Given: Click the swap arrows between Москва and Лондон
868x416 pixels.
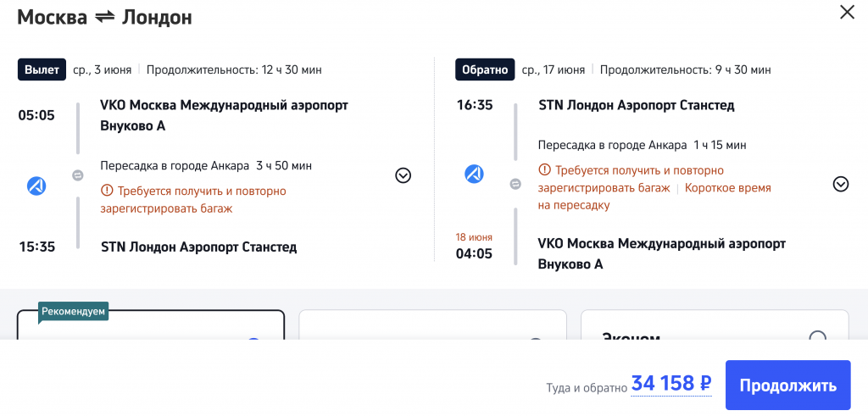Looking at the screenshot, I should [104, 16].
